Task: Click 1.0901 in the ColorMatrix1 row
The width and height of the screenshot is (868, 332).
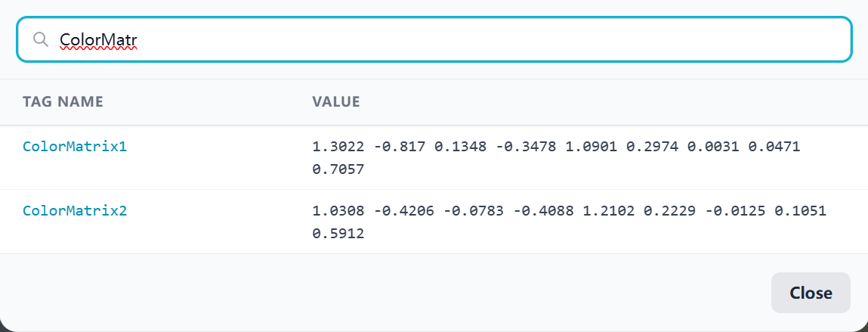Action: pyautogui.click(x=587, y=147)
